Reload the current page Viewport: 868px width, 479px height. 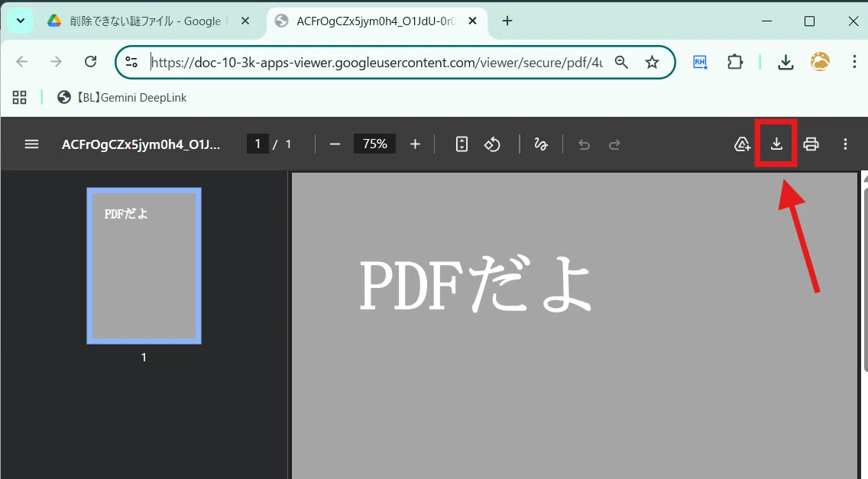pos(91,61)
